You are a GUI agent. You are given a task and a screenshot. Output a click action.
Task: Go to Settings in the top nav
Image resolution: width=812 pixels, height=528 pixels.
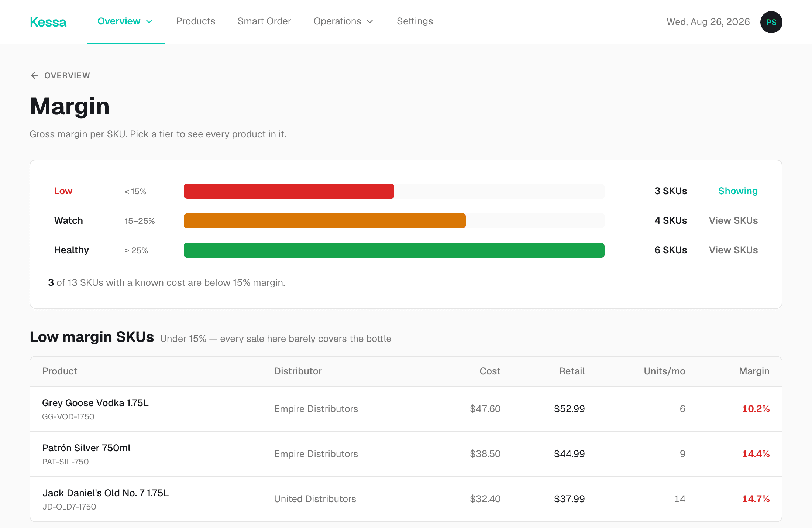pos(415,21)
